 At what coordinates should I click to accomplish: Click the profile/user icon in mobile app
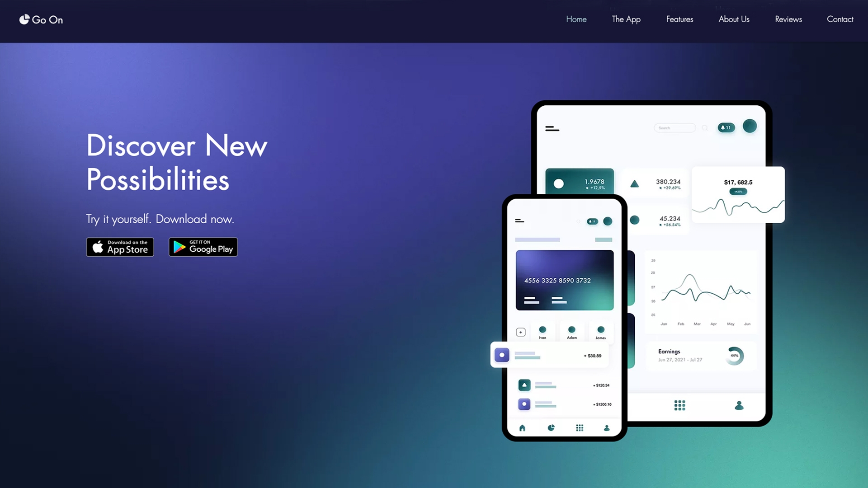[x=606, y=428]
